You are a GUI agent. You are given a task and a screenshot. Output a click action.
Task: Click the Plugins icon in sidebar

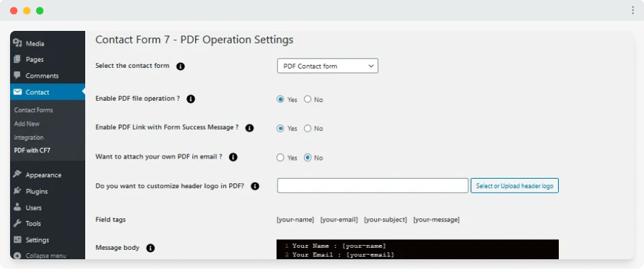click(17, 191)
